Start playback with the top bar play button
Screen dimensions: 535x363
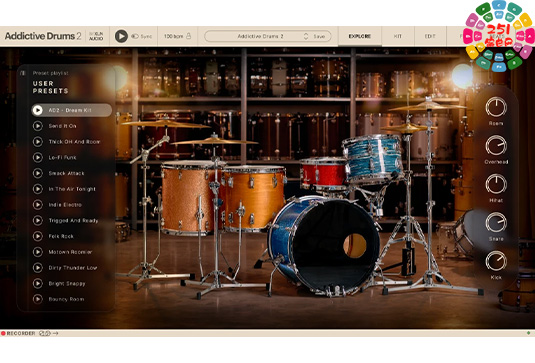click(x=121, y=36)
